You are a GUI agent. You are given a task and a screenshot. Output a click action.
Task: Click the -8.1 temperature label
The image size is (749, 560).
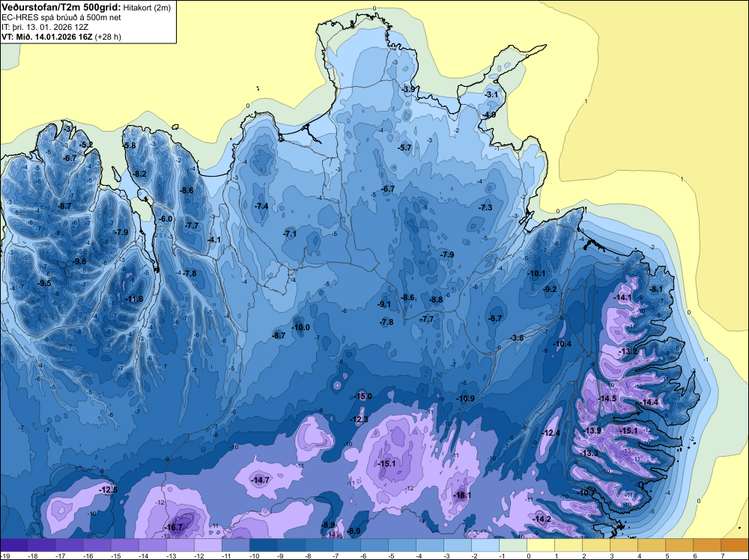pyautogui.click(x=656, y=289)
